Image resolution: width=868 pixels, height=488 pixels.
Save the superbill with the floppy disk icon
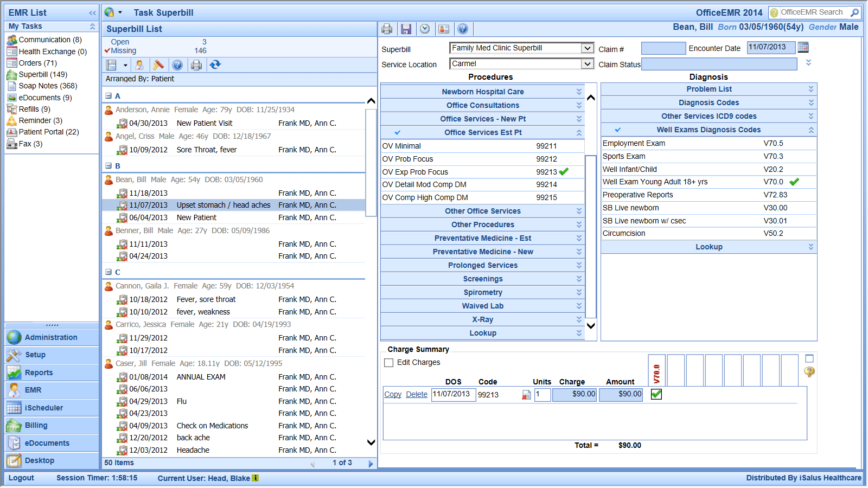click(406, 29)
